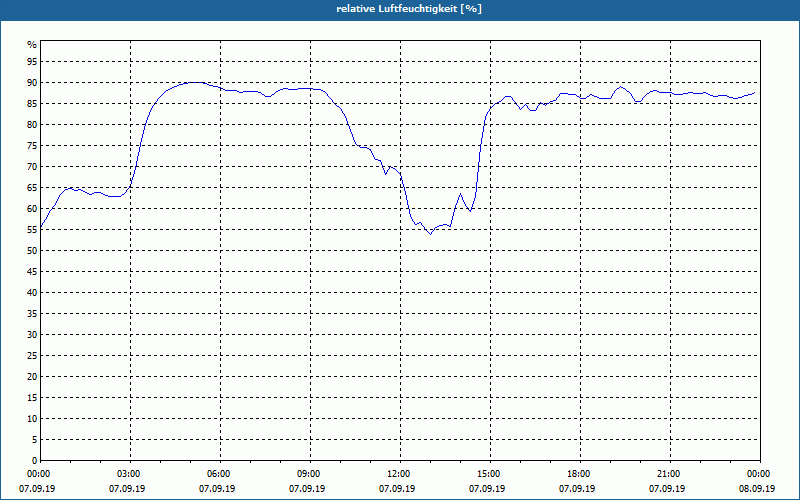Click the '%' unit label on the y-axis
Screen dimensions: 800x500
[x=32, y=45]
